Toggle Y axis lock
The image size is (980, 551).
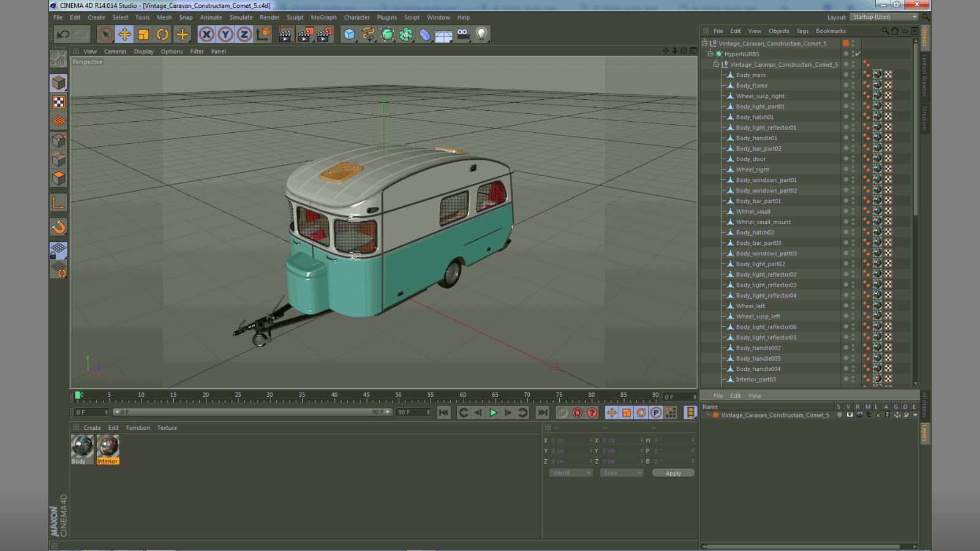225,34
